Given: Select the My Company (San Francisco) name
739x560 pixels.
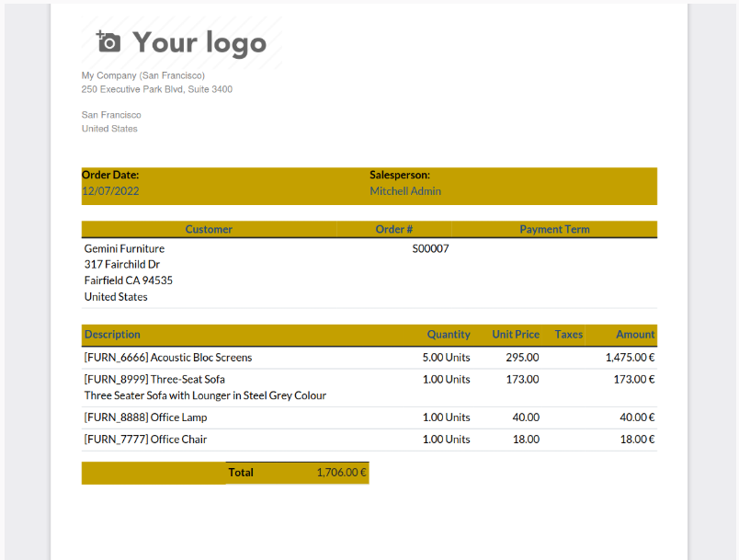Looking at the screenshot, I should [142, 75].
